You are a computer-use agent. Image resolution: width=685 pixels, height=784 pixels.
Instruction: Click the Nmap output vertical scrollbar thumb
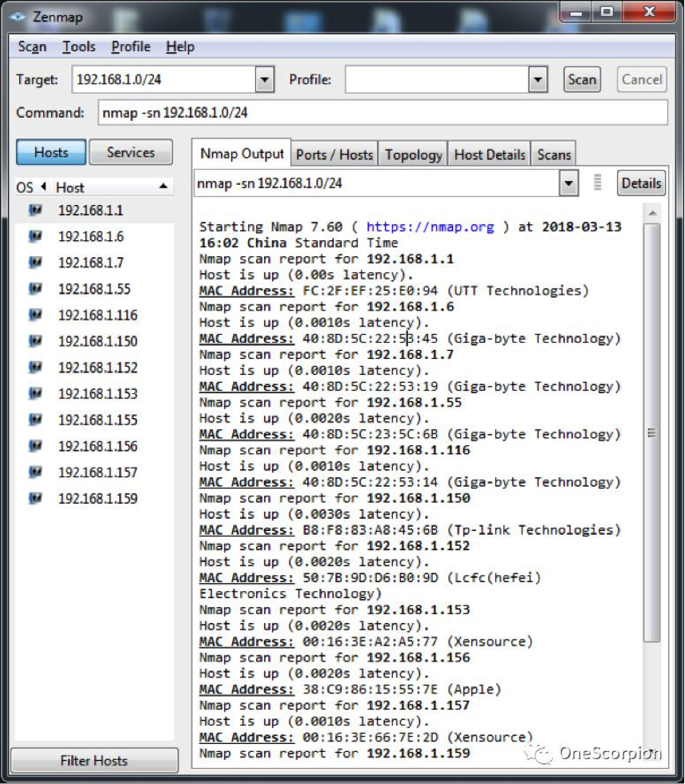[652, 432]
